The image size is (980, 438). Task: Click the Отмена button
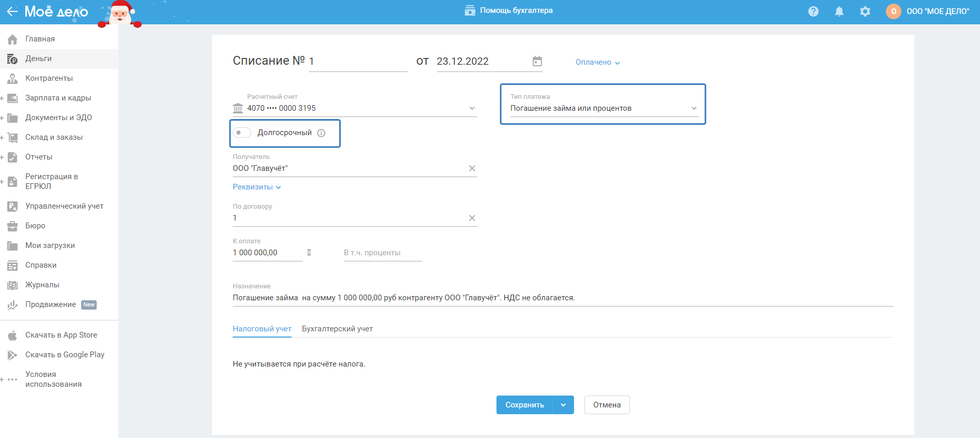(x=607, y=405)
